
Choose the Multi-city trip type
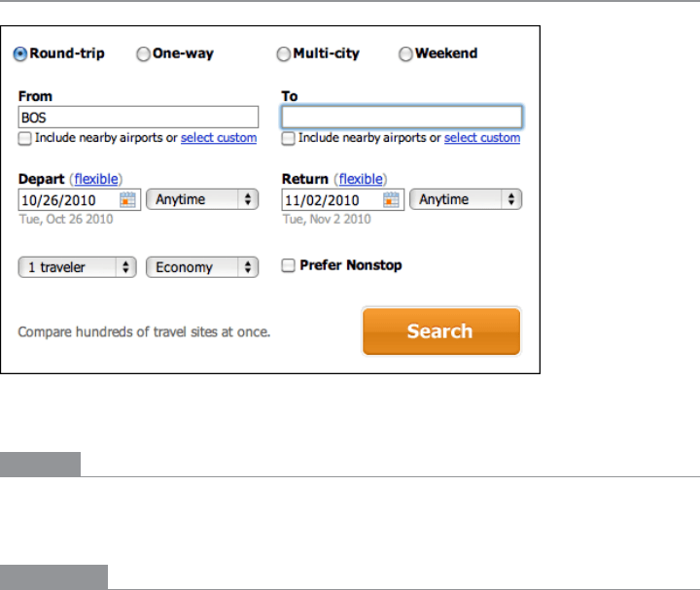[284, 54]
